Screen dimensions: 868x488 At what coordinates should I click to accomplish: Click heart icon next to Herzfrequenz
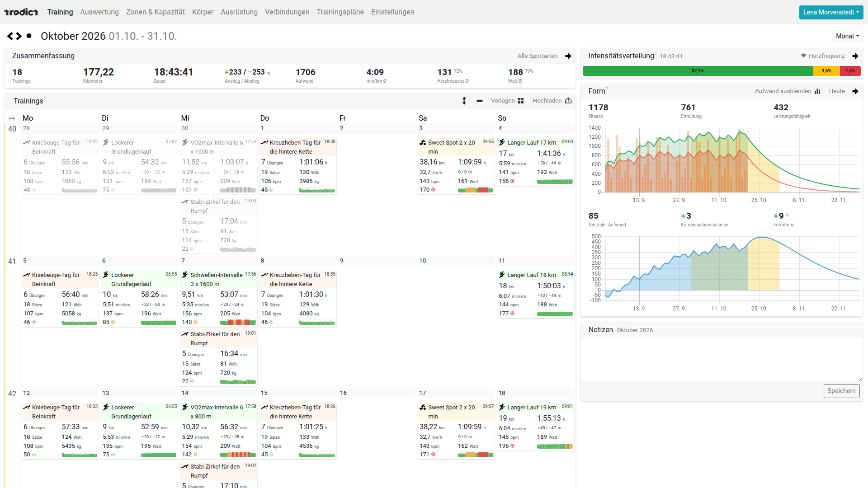(x=803, y=56)
